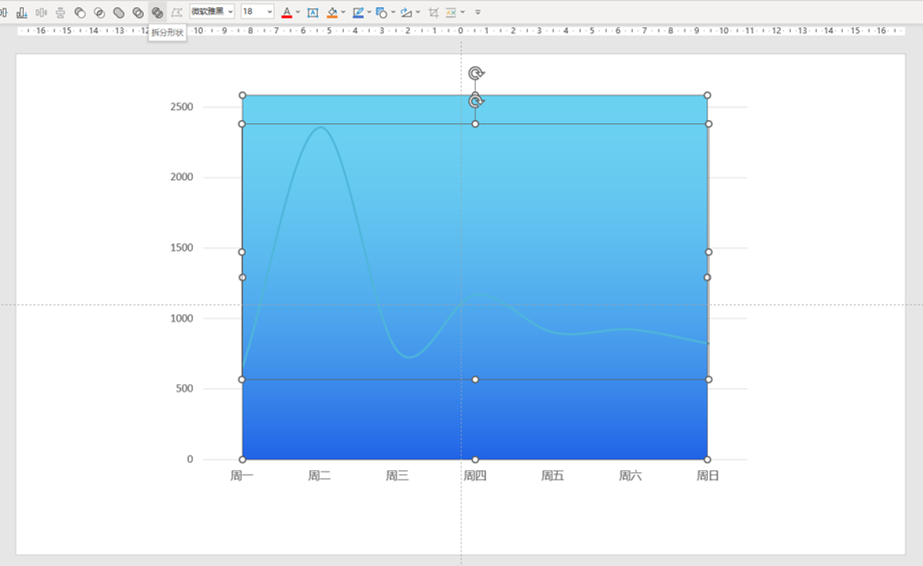Click the Align Bottom icon in toolbar
This screenshot has width=923, height=566.
pos(22,12)
